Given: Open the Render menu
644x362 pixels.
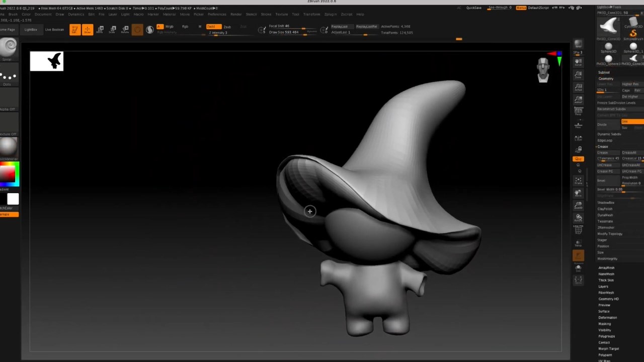Looking at the screenshot, I should [x=235, y=14].
